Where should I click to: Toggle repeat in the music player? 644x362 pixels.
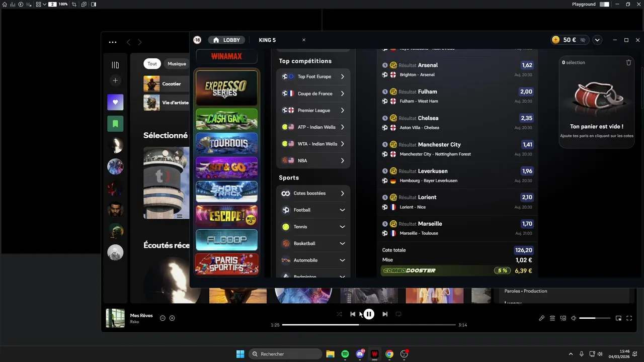pyautogui.click(x=398, y=314)
